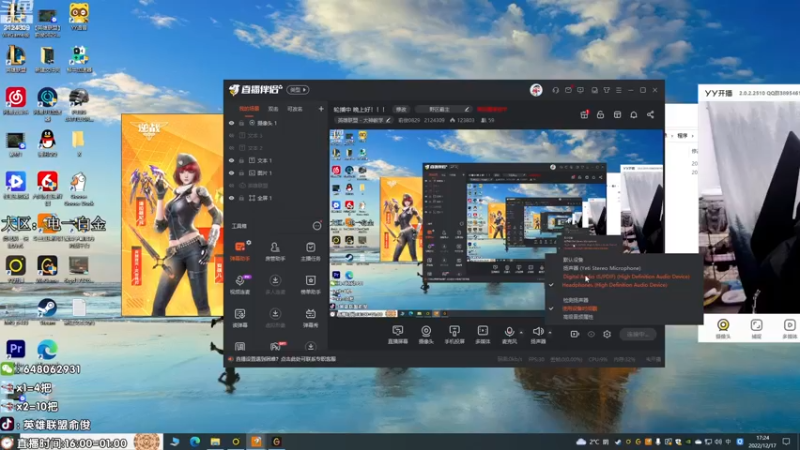The image size is (800, 450).
Task: Select the 逆战 game poster window
Action: tap(172, 215)
